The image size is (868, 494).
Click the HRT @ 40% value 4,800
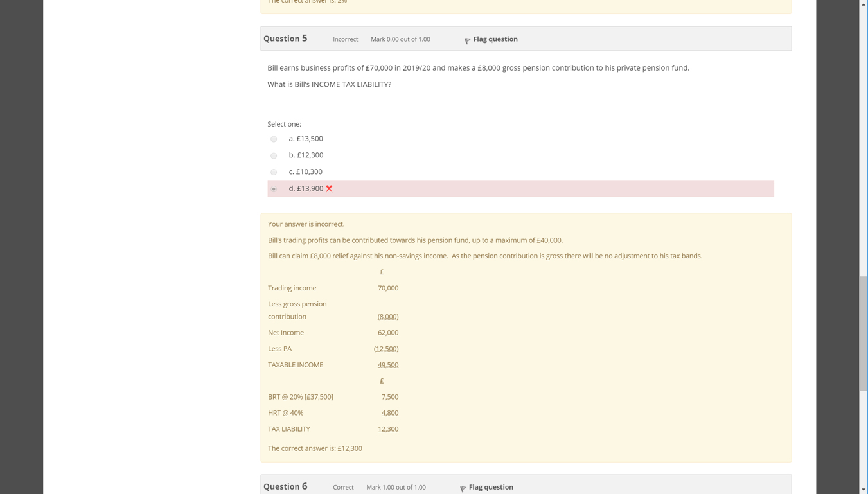390,413
